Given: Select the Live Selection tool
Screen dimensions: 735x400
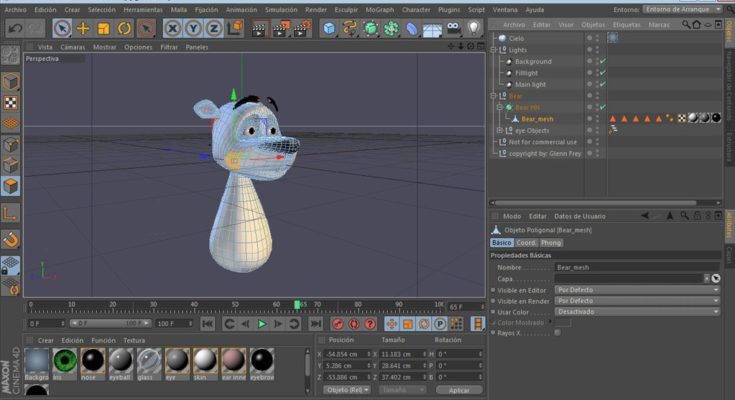Looking at the screenshot, I should tap(62, 29).
